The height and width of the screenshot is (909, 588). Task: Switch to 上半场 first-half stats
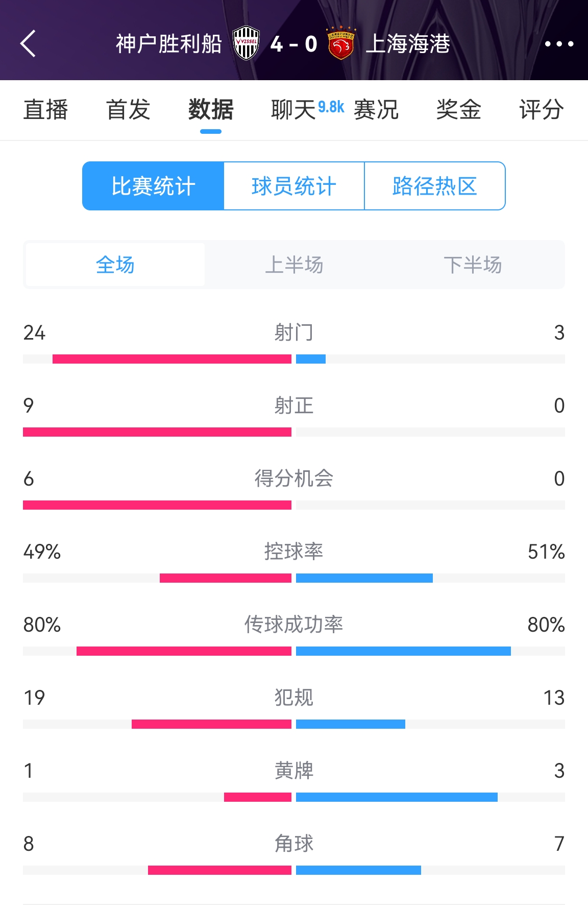(x=294, y=265)
